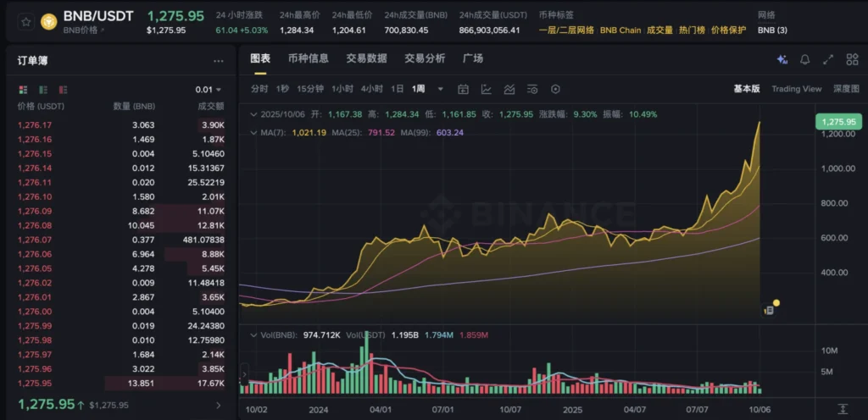Image resolution: width=868 pixels, height=420 pixels.
Task: Collapse the Vol(BNB) indicator legend
Action: pos(253,334)
